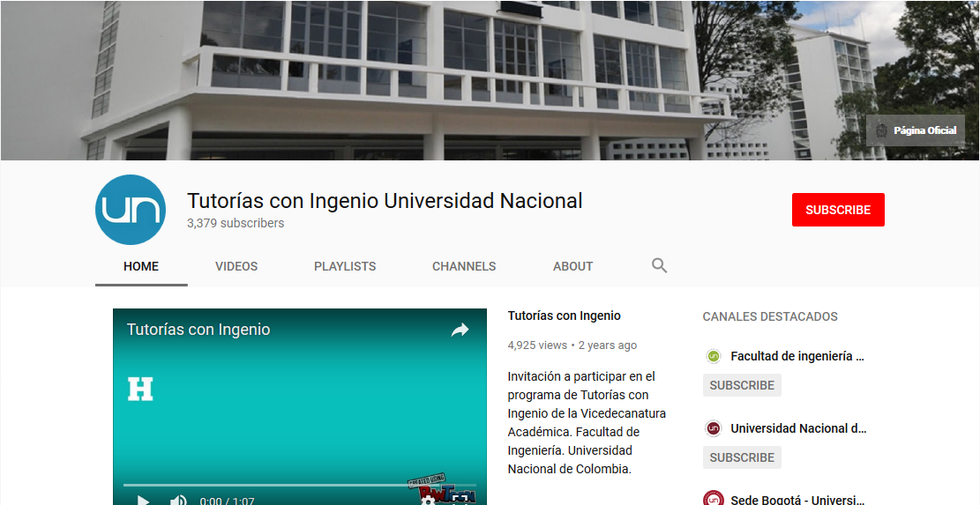Switch to the VIDEOS tab

click(236, 266)
